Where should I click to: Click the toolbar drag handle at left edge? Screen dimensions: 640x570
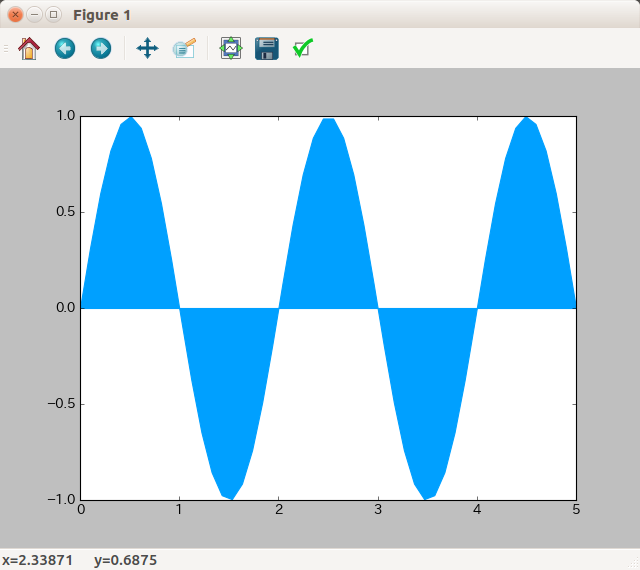coord(6,48)
